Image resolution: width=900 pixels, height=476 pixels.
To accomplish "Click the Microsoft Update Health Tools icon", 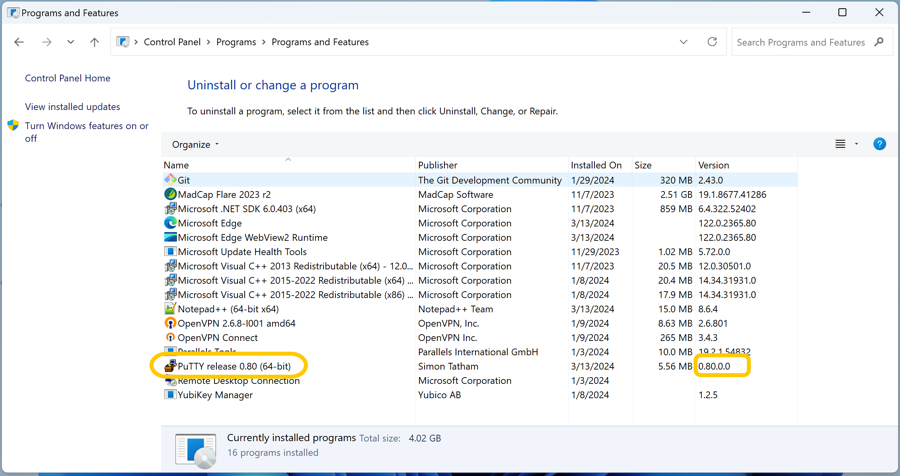I will pos(170,251).
